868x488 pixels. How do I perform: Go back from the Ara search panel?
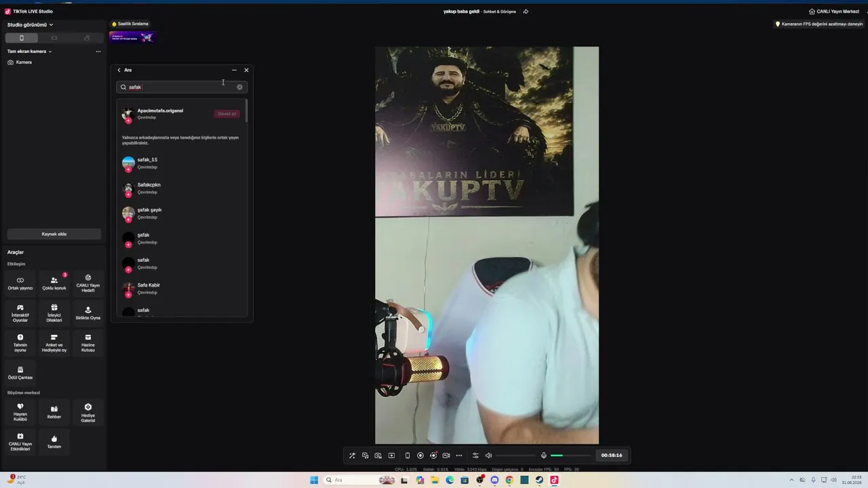point(119,70)
